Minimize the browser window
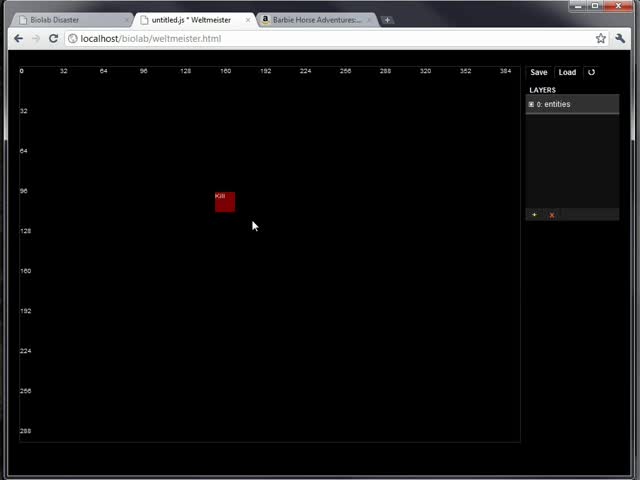 tap(578, 6)
